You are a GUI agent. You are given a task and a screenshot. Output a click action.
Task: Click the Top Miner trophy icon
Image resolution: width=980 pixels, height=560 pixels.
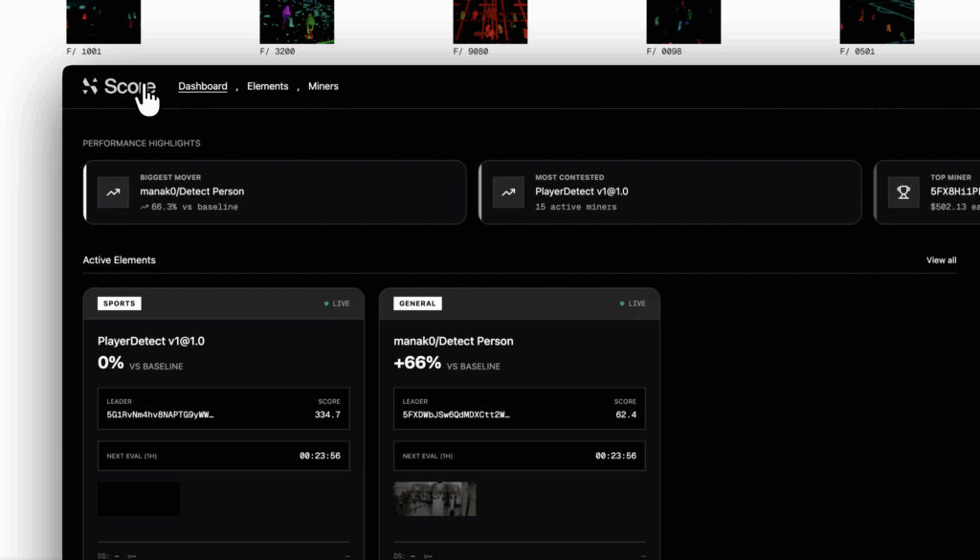[902, 192]
